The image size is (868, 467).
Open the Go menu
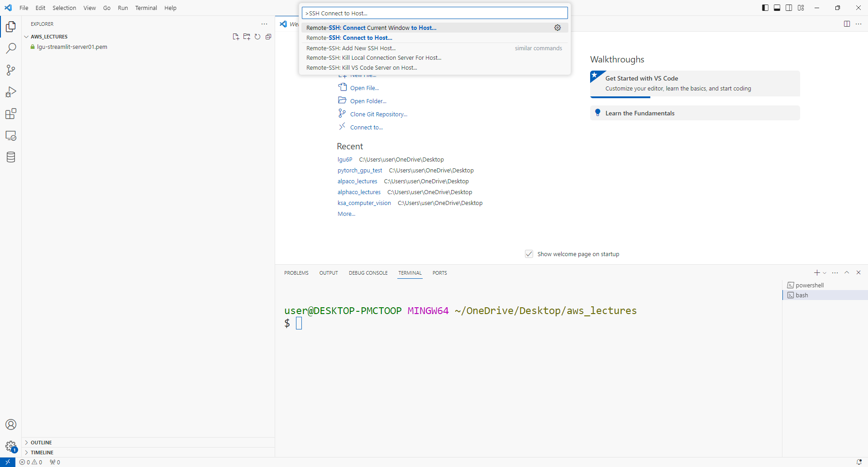(107, 8)
